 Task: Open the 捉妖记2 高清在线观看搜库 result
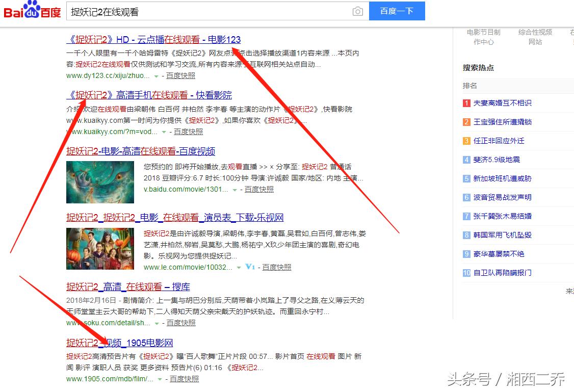tap(128, 287)
